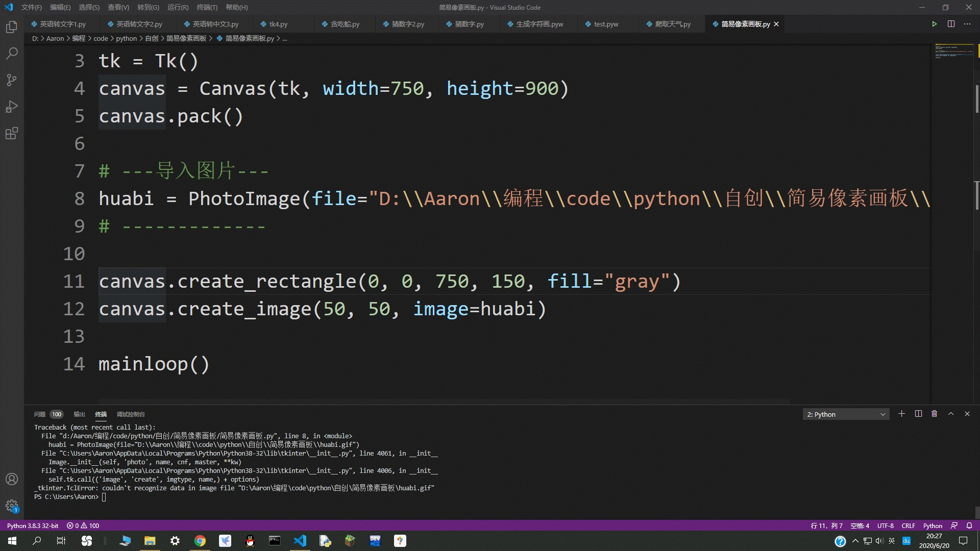Open the Explorer view in the activity bar
This screenshot has width=980, height=551.
tap(12, 27)
